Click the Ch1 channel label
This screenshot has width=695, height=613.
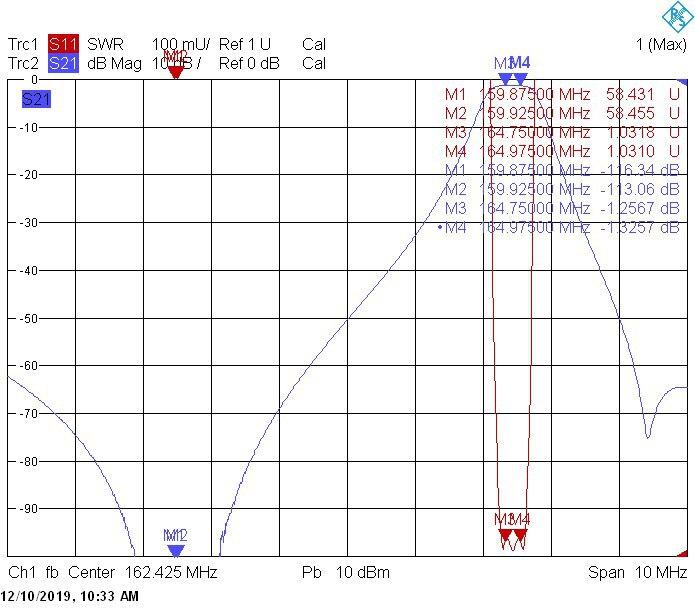click(22, 572)
